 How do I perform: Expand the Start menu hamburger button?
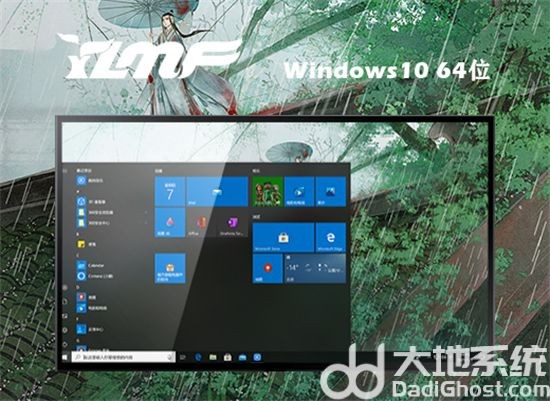point(65,171)
